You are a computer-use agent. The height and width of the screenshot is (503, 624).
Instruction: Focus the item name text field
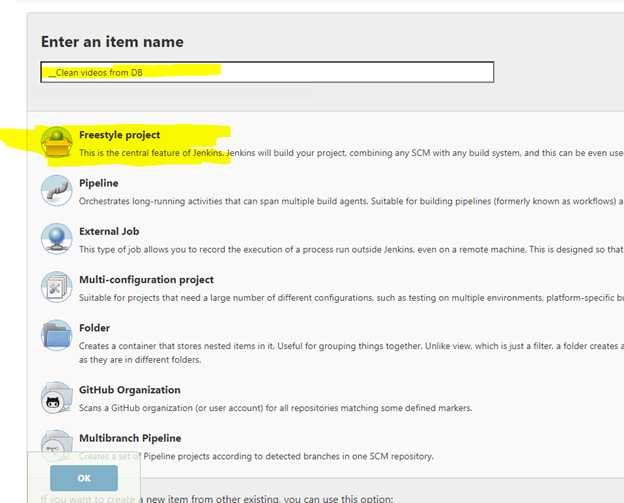(x=267, y=72)
